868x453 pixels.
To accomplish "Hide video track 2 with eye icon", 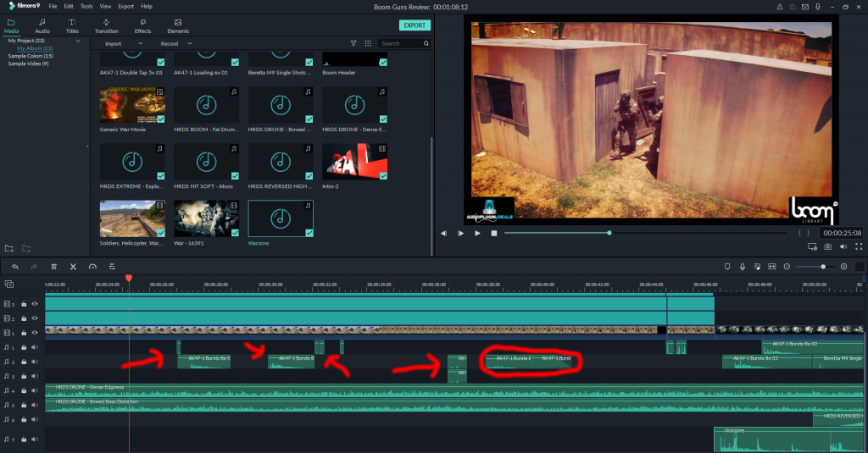I will 35,318.
